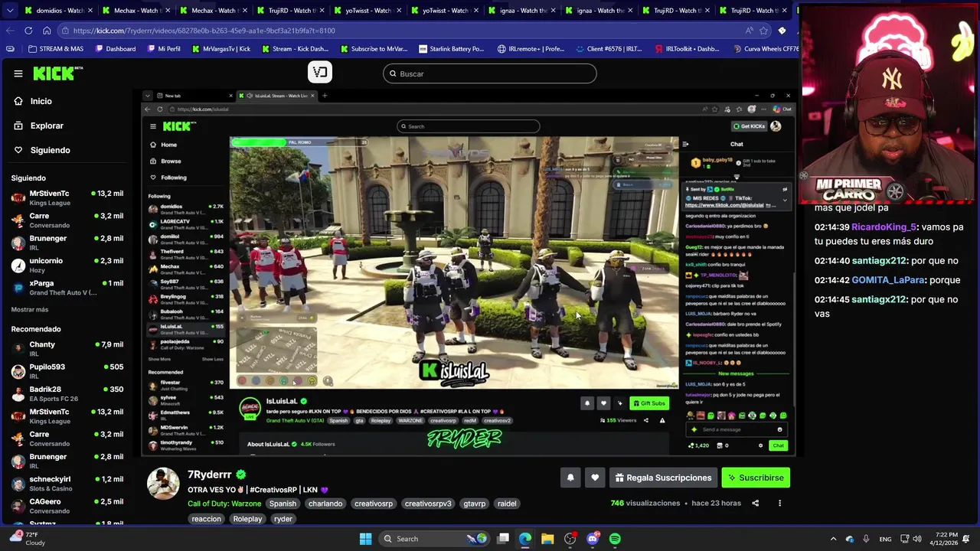Open Chanty recommended channel
Image resolution: width=980 pixels, height=551 pixels.
(x=67, y=349)
